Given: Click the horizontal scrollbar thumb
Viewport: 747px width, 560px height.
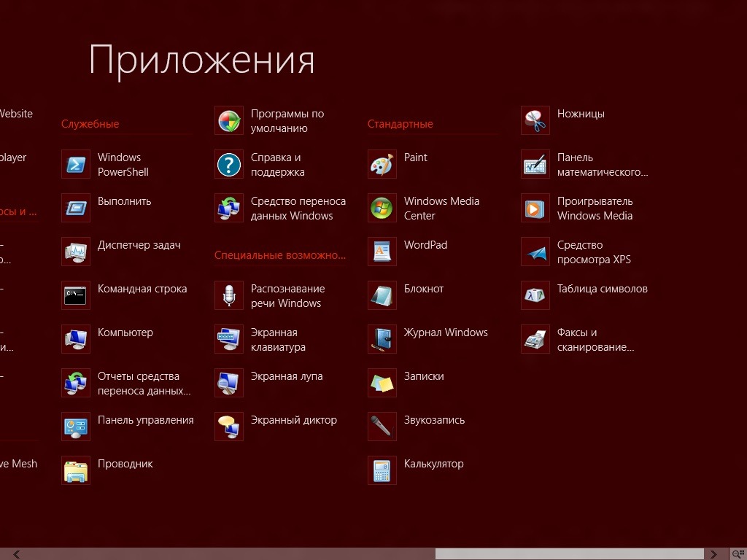Looking at the screenshot, I should pos(569,554).
